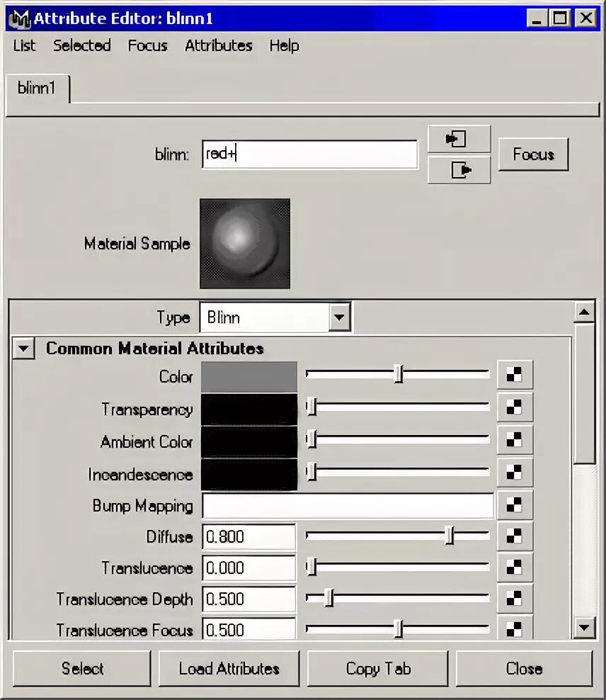
Task: Map a texture to the Diffuse attribute
Action: click(x=515, y=537)
